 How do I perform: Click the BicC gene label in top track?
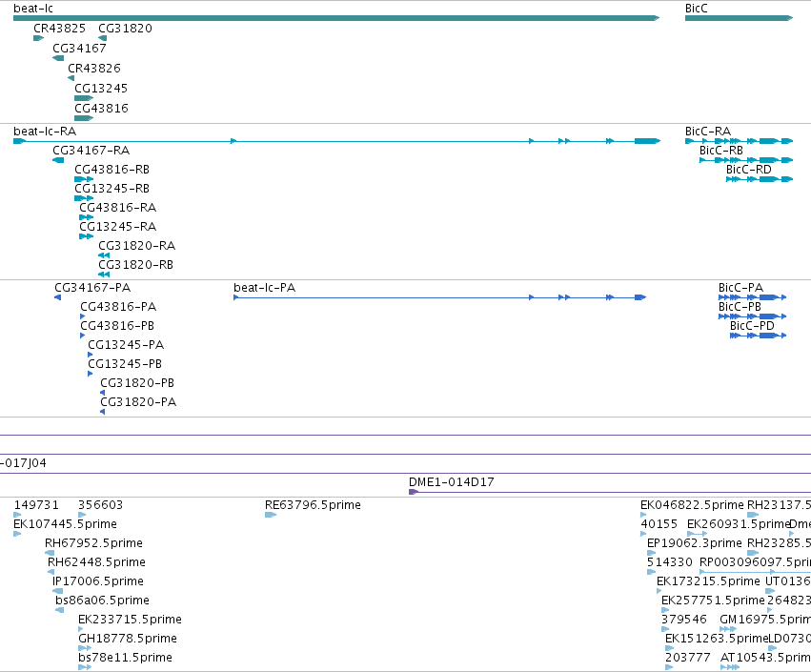tap(697, 9)
